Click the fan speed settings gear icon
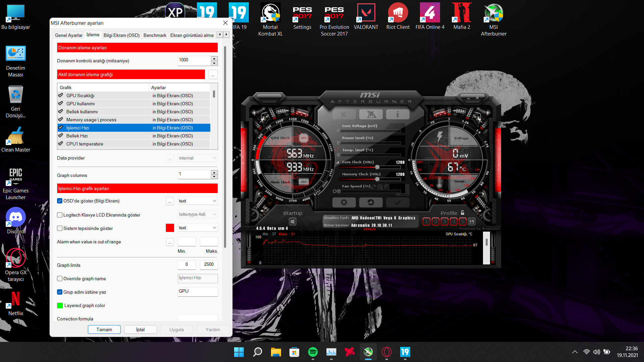Viewport: 644px width, 362px height. [x=334, y=191]
